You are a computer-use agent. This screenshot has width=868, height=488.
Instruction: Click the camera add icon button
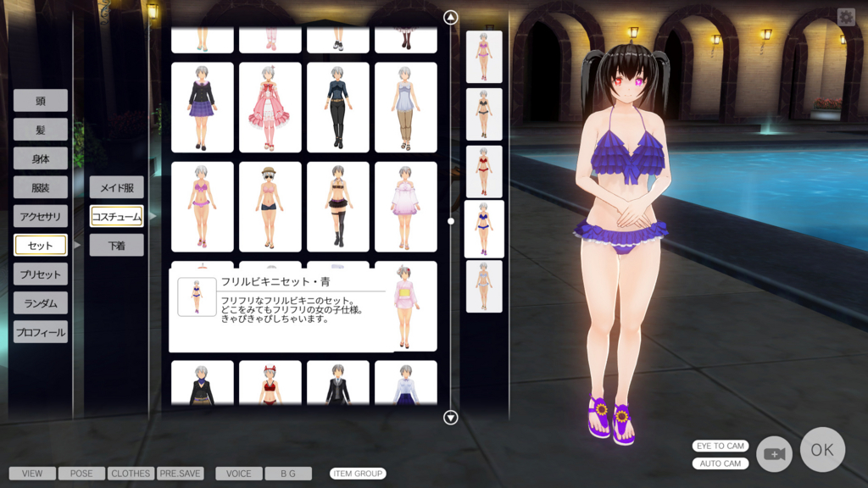(774, 454)
